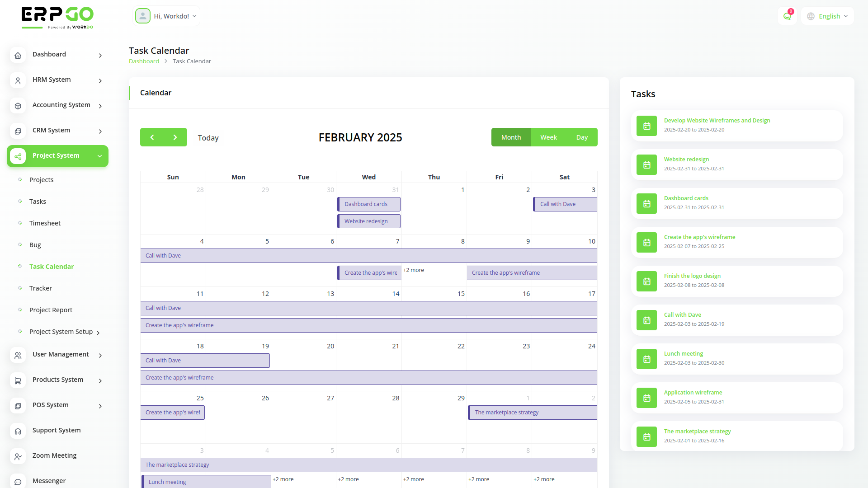Click the CRM System icon in sidebar

coord(18,131)
